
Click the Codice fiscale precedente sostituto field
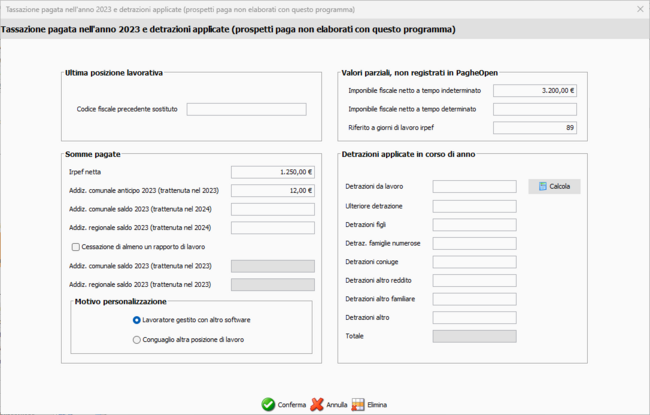pos(246,109)
